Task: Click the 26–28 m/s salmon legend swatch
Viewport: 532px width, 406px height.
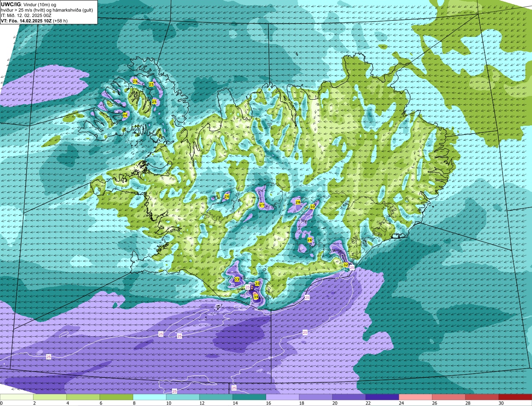Action: (449, 397)
